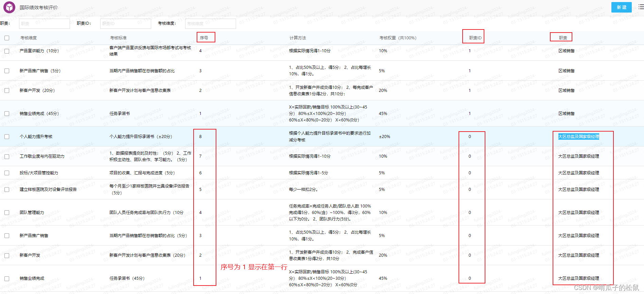Select the 投标/大项目管控能力 cell

click(x=39, y=173)
